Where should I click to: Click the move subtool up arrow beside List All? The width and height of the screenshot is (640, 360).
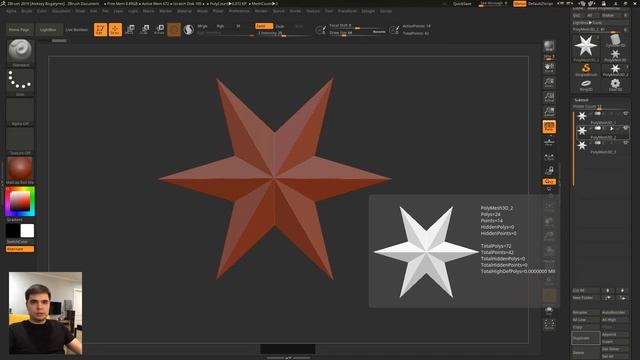608,291
